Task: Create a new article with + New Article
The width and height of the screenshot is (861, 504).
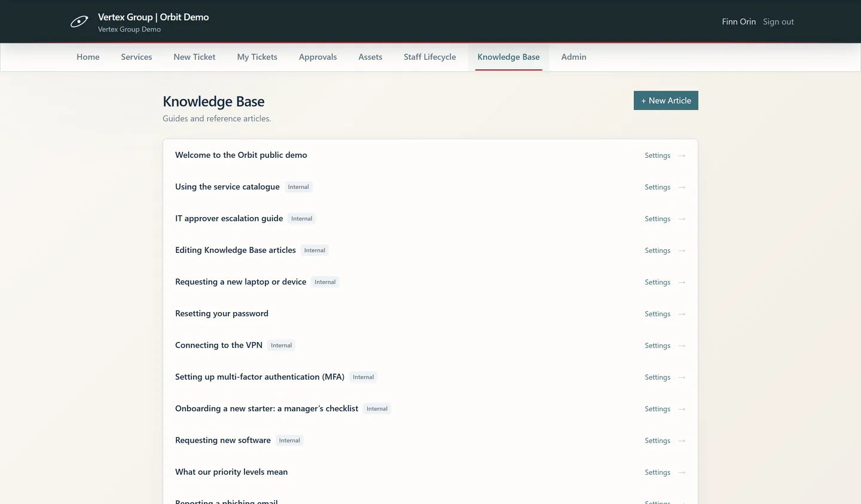Action: 666,100
